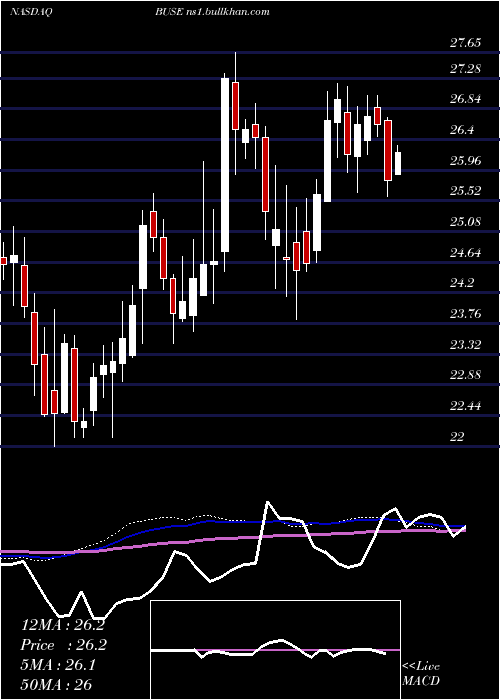Click the Price : 26.2 readout
The width and height of the screenshot is (500, 700).
click(x=64, y=645)
